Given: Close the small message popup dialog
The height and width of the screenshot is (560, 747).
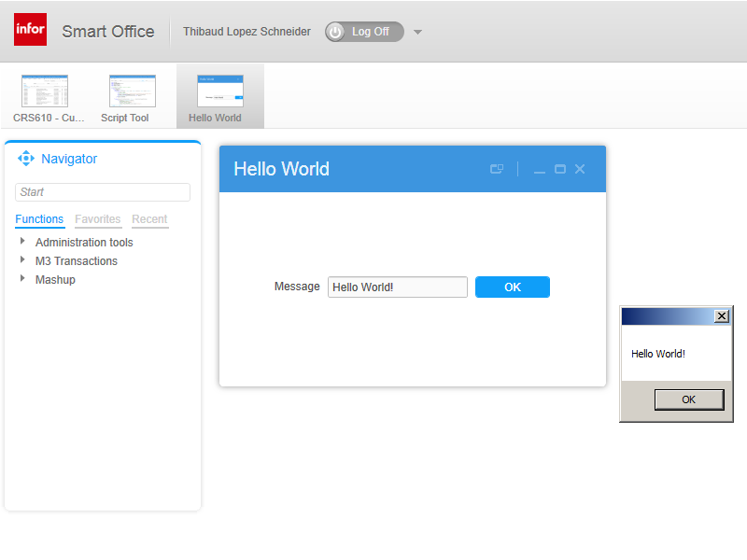Looking at the screenshot, I should (x=721, y=316).
